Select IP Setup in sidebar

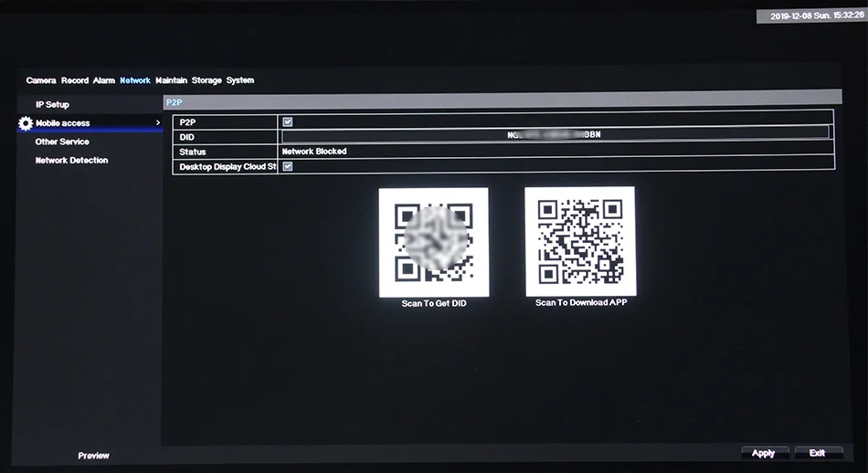tap(53, 105)
